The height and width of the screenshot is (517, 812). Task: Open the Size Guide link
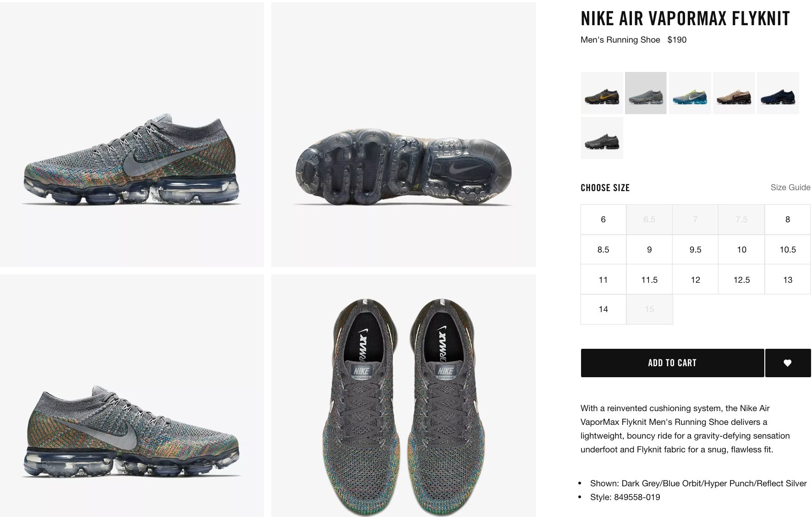point(790,187)
